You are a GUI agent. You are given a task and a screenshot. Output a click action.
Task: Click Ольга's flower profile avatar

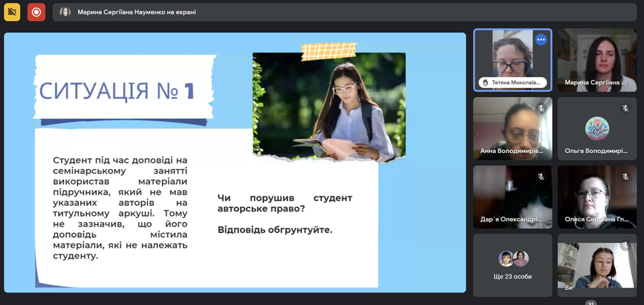coord(597,128)
